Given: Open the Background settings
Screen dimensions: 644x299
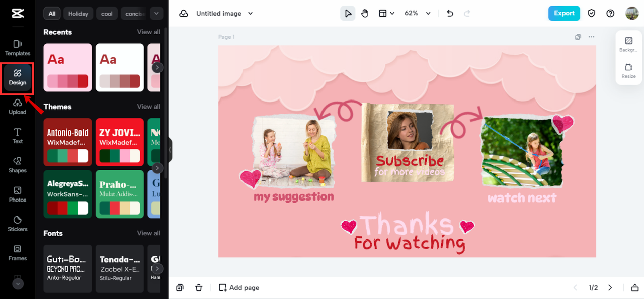Looking at the screenshot, I should point(628,44).
